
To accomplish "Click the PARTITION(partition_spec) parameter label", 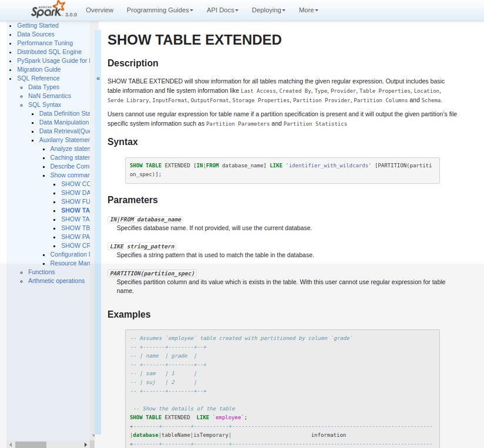I will pos(152,274).
